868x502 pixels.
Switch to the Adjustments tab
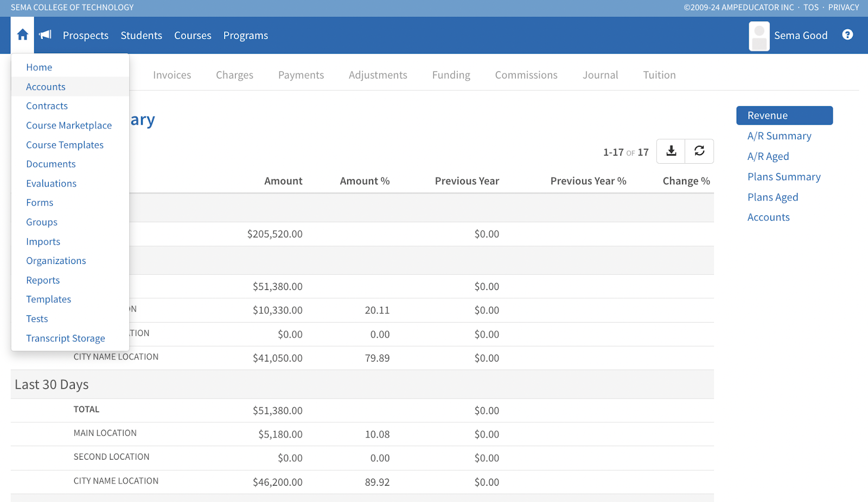click(x=378, y=75)
